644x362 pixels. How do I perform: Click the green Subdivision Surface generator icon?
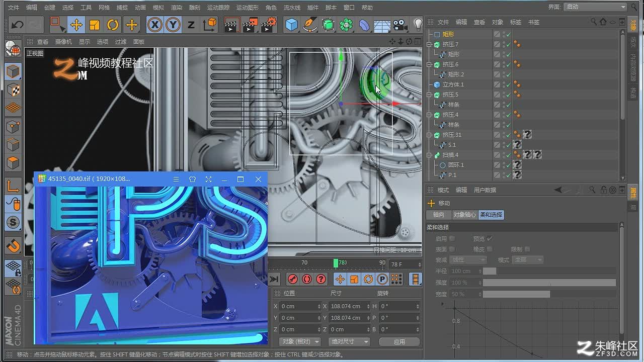point(328,25)
